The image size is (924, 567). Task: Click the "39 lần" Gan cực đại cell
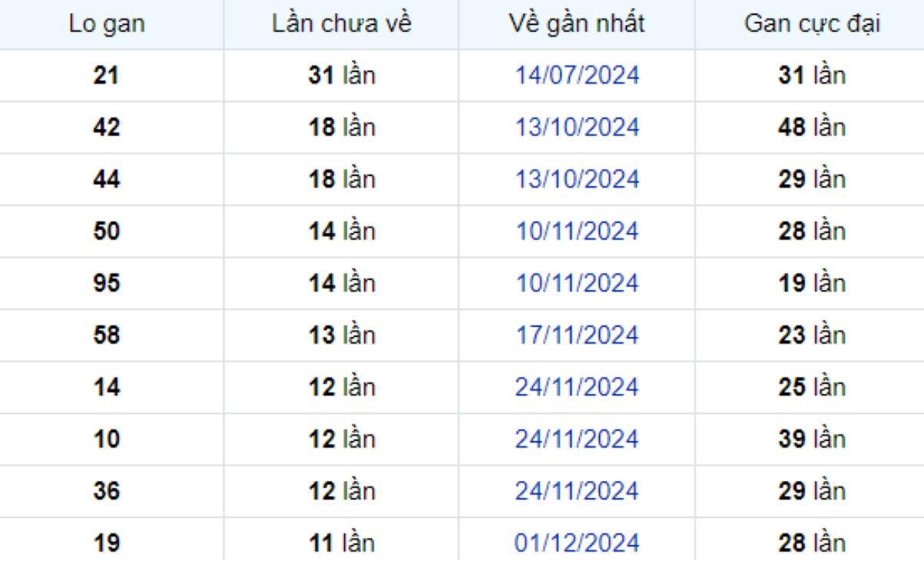pyautogui.click(x=812, y=439)
